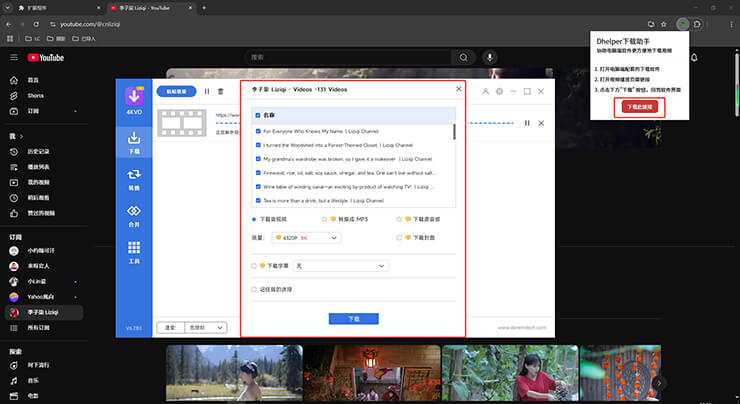
Task: Open the Download section in 4KVD sidebar
Action: tap(134, 143)
